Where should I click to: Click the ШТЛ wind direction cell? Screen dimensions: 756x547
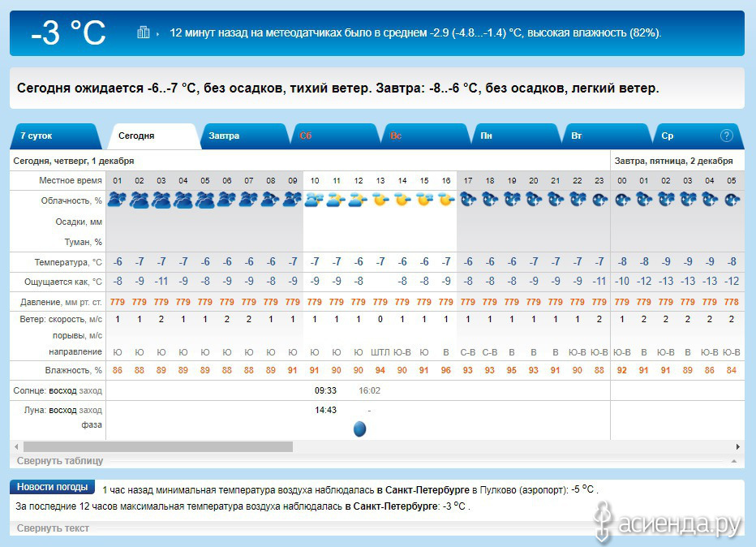(x=380, y=352)
